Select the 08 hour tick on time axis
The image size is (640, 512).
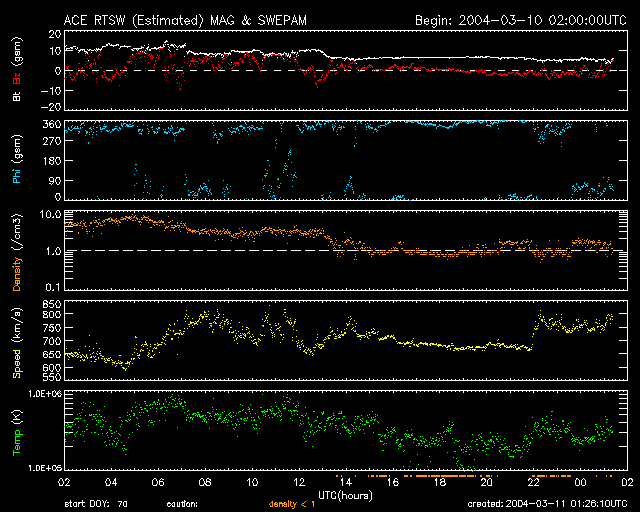(x=208, y=483)
